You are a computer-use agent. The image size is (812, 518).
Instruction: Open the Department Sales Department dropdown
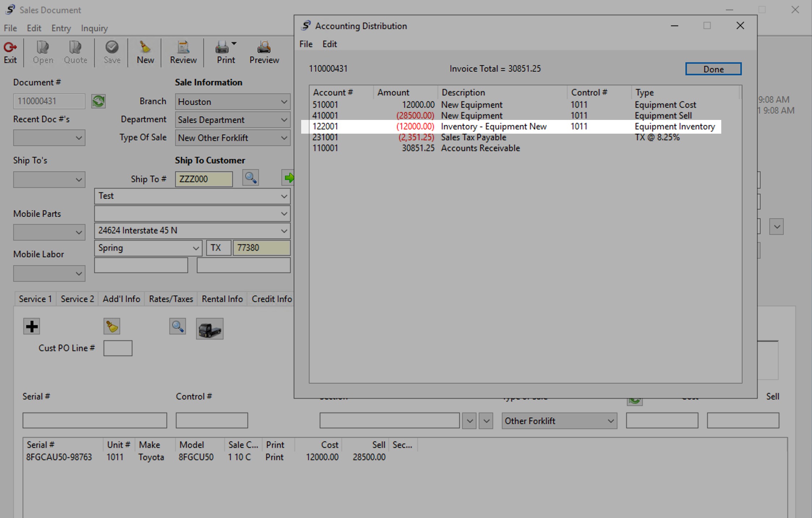click(x=284, y=120)
